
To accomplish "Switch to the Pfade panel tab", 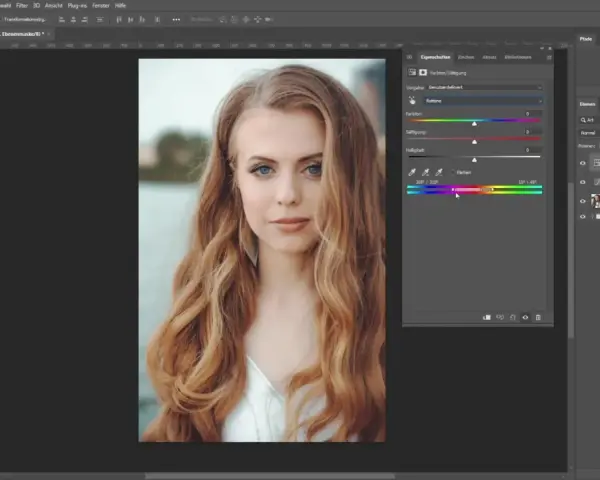I will coord(586,39).
